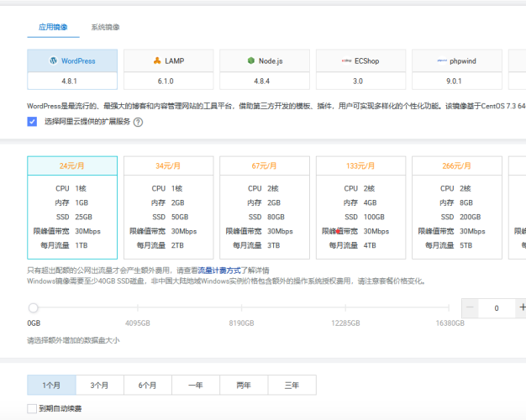The width and height of the screenshot is (526, 420).
Task: Click the LAMP logo icon
Action: [x=157, y=60]
